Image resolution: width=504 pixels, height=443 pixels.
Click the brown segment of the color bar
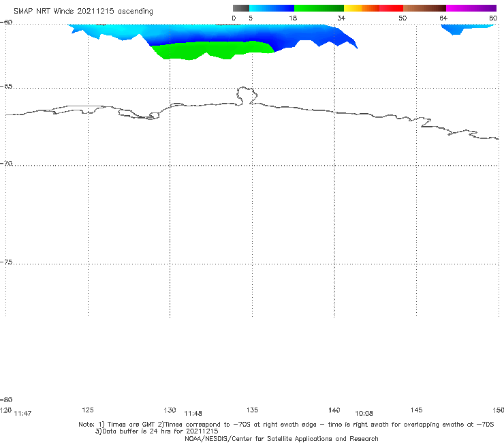click(x=424, y=8)
